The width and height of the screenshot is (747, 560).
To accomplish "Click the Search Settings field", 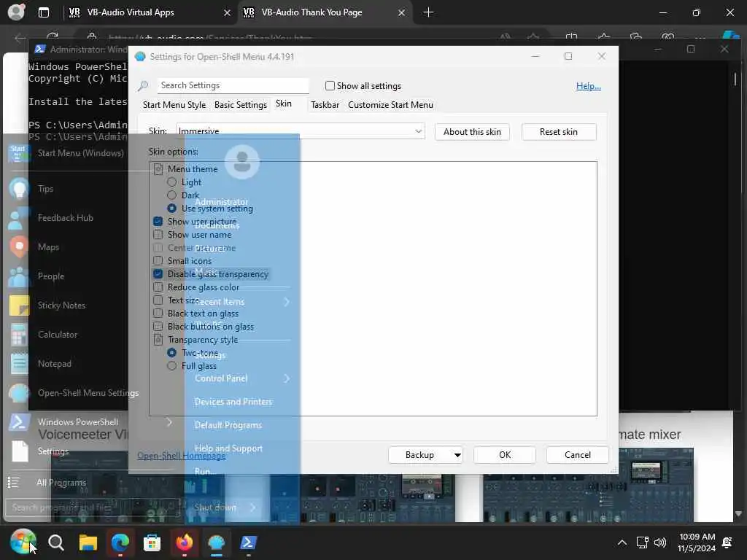I will click(233, 85).
